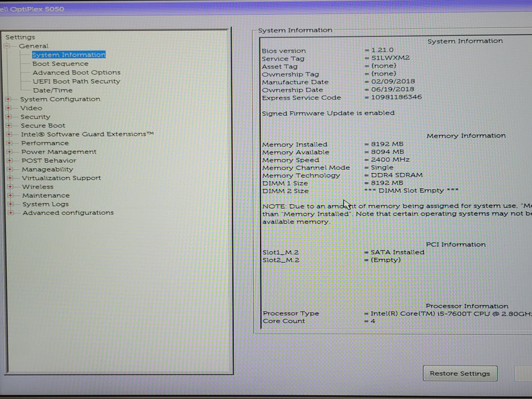The height and width of the screenshot is (399, 532).
Task: Click Memory Technology value DDR4 SDRAM
Action: point(397,175)
